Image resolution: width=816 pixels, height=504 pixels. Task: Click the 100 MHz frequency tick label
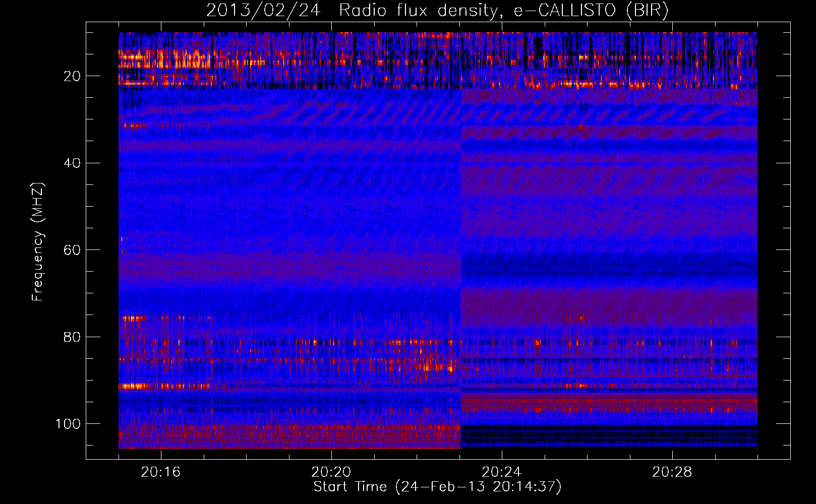click(x=68, y=424)
